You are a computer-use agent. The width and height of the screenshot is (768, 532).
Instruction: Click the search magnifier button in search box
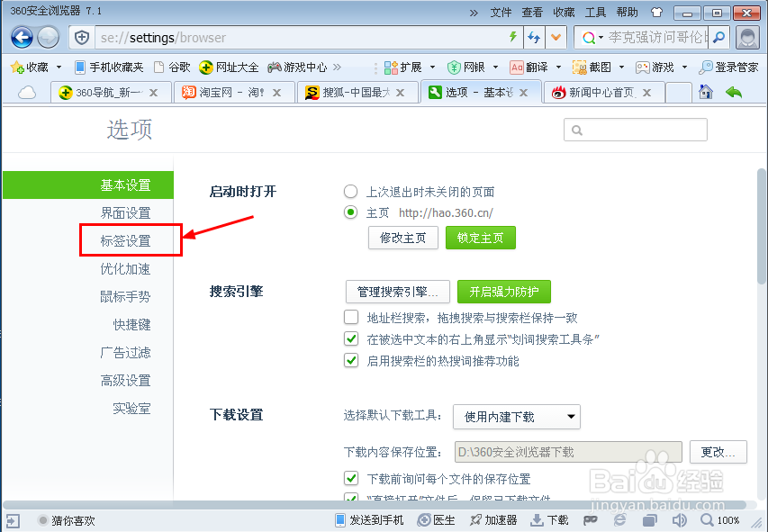tap(718, 37)
